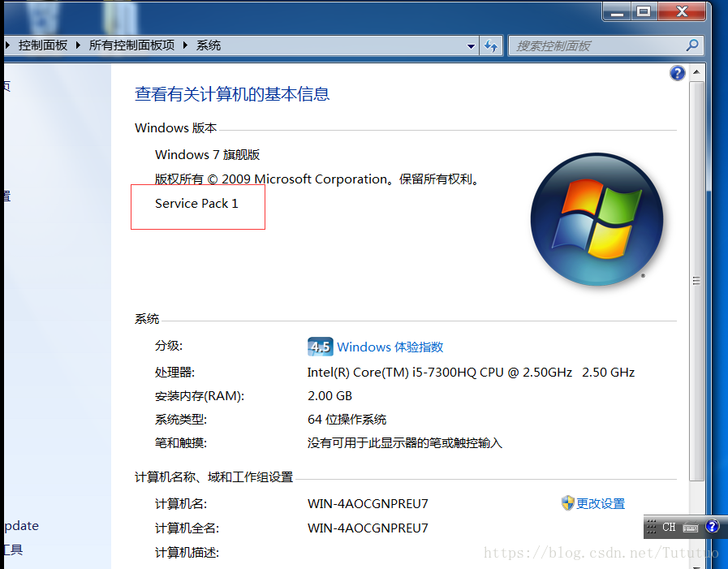The image size is (728, 569).
Task: Open the help question mark icon
Action: coord(678,73)
